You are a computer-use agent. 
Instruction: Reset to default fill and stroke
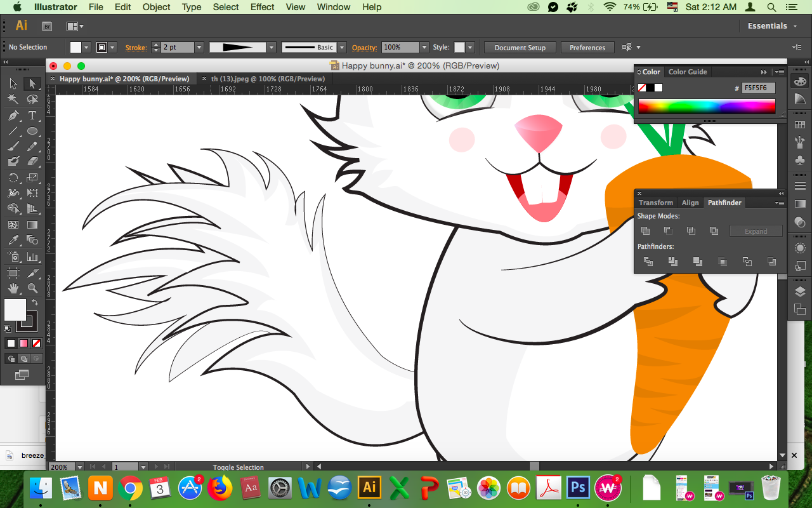click(8, 329)
